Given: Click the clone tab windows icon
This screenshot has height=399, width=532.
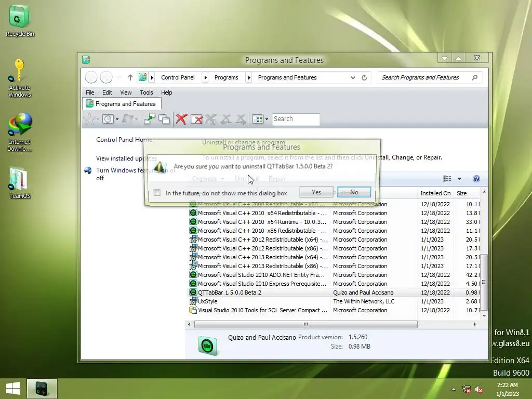Looking at the screenshot, I should 164,119.
